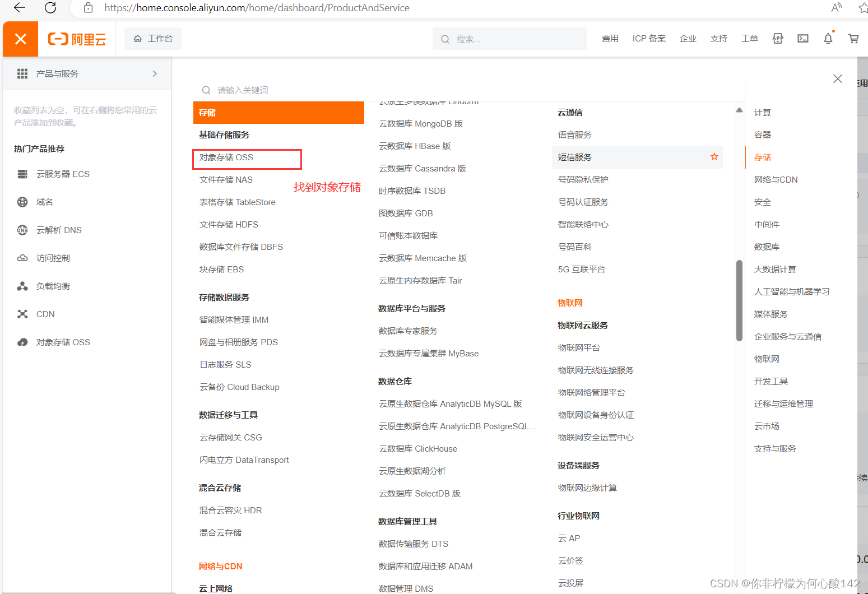Open the API tools icon in header
This screenshot has width=868, height=594.
tap(778, 39)
